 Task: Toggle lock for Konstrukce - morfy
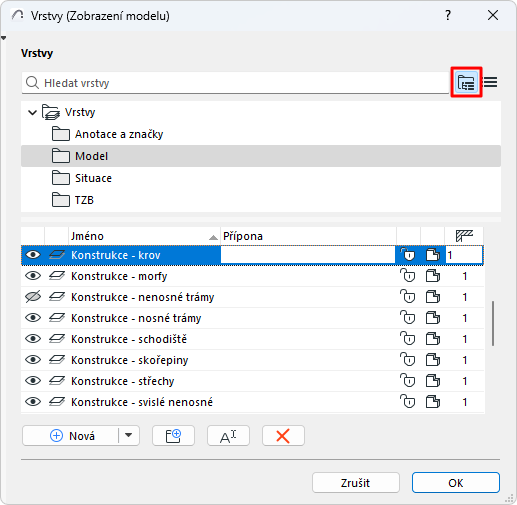[408, 276]
